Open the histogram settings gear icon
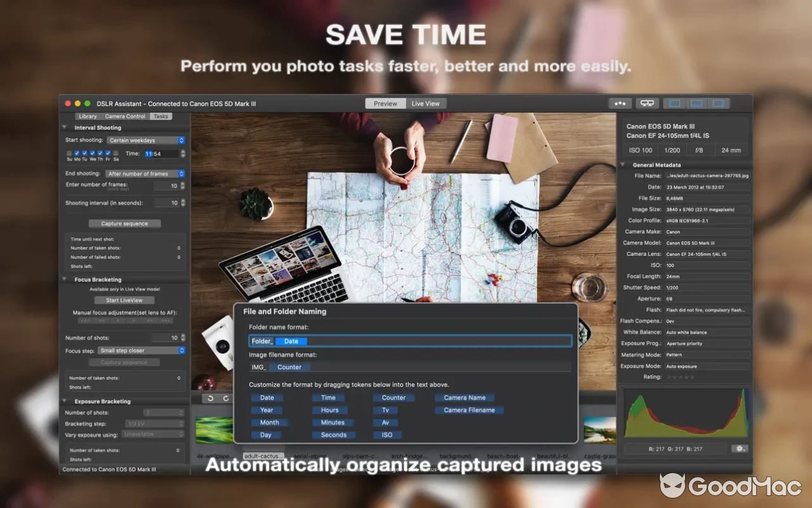The height and width of the screenshot is (508, 812). click(x=740, y=448)
